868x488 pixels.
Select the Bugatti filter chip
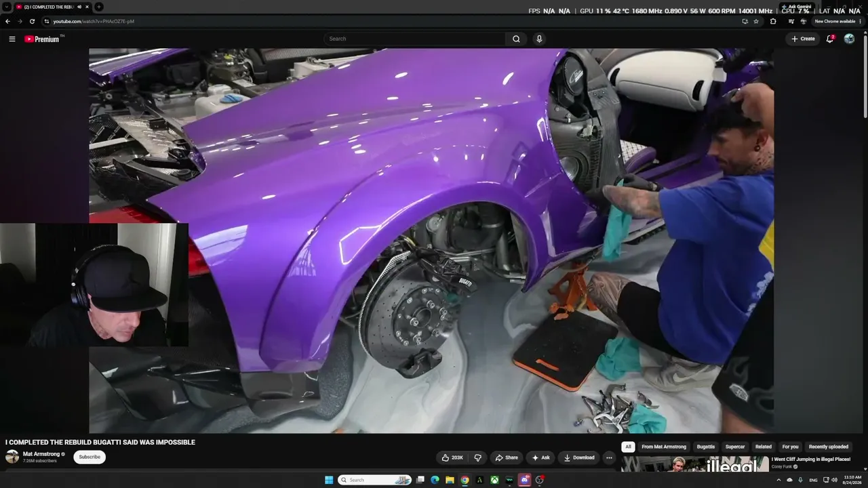(x=706, y=447)
